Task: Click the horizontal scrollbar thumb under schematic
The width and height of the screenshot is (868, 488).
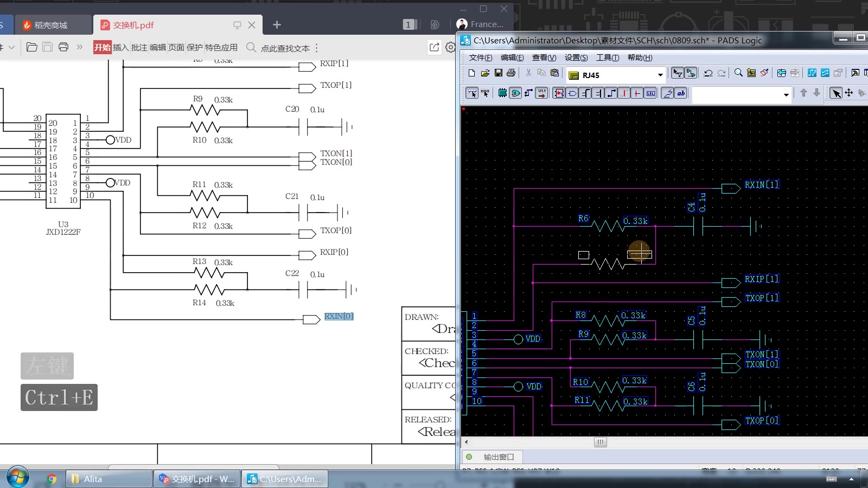Action: 600,442
